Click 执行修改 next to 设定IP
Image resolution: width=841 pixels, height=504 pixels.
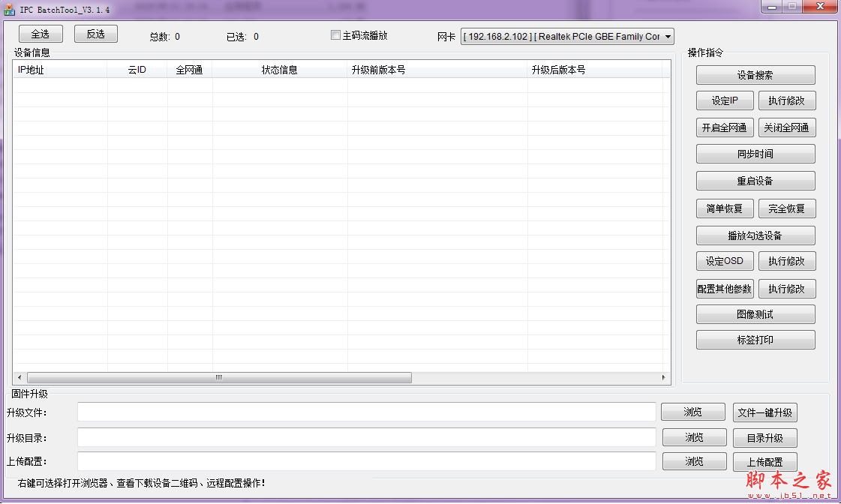click(x=787, y=100)
